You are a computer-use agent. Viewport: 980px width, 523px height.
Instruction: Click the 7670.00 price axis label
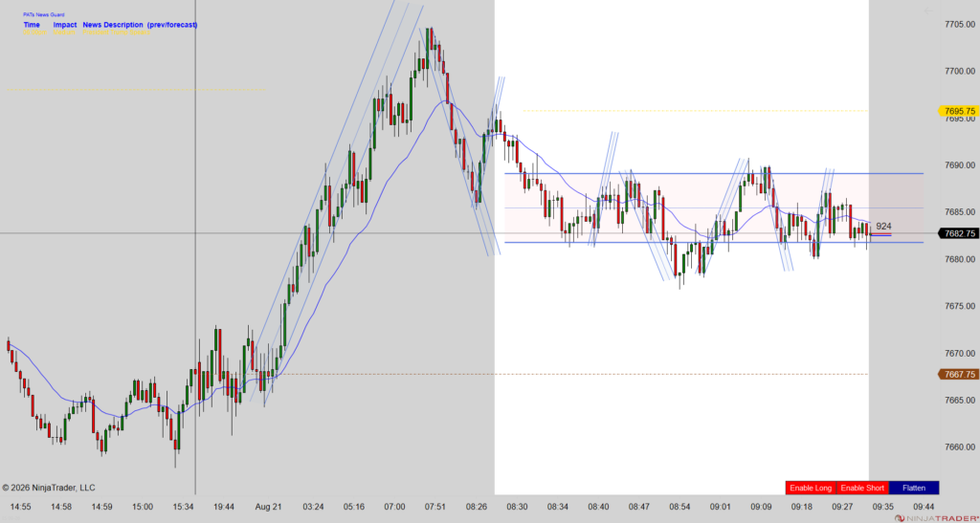point(961,353)
